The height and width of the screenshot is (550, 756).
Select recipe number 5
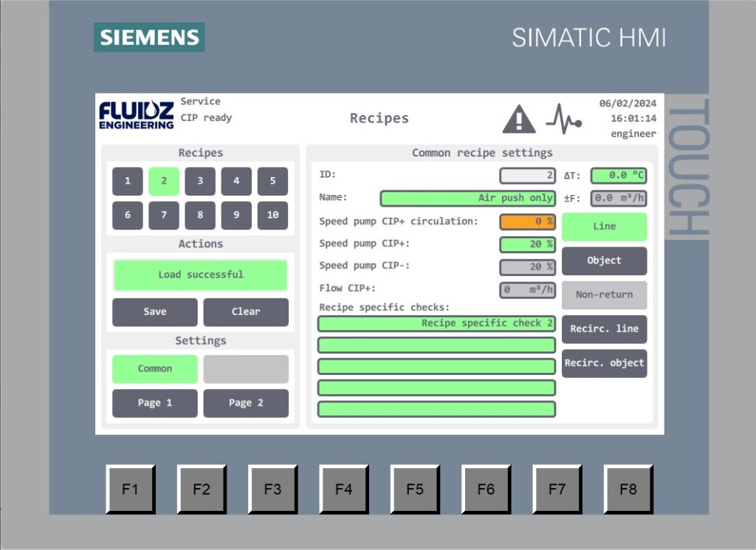pyautogui.click(x=272, y=181)
